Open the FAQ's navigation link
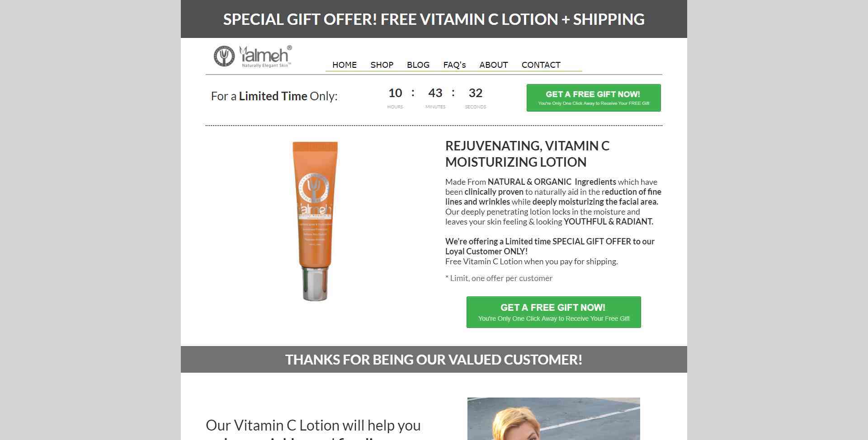 pyautogui.click(x=454, y=65)
